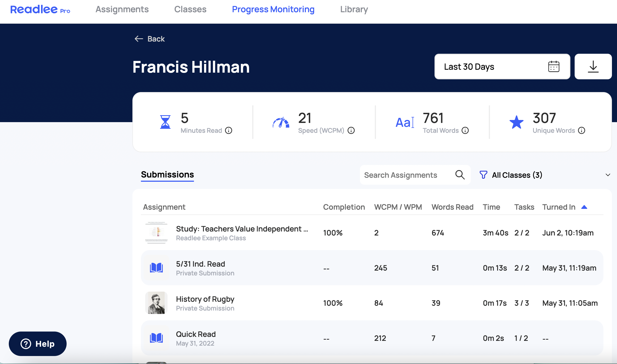
Task: Click Readlee Example Class label
Action: 211,238
